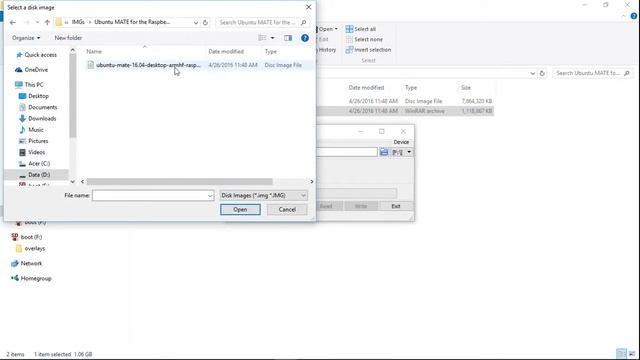The height and width of the screenshot is (360, 640).
Task: Click Select all in Explorer ribbon
Action: [x=361, y=29]
